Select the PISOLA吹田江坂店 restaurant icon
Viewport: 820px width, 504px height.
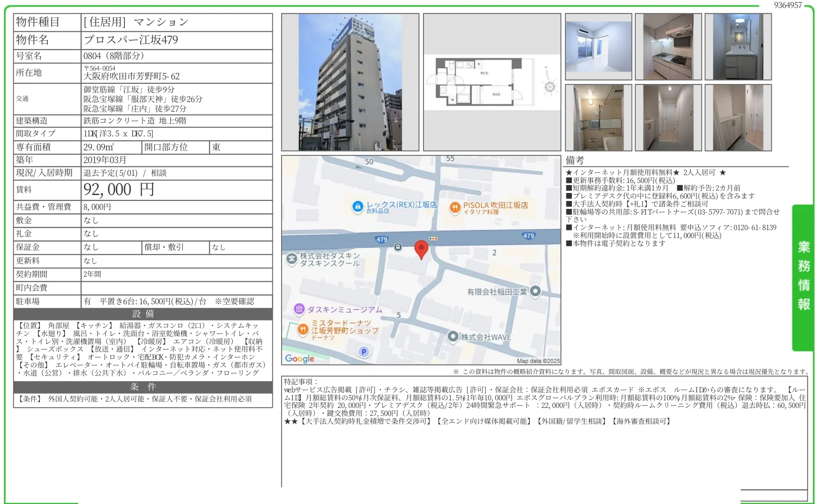[455, 207]
